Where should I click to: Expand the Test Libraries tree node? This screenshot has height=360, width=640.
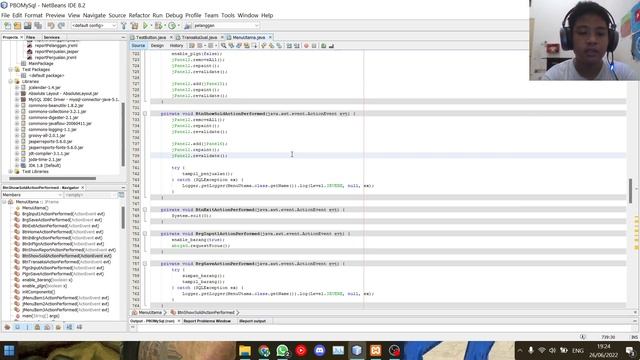(x=11, y=171)
